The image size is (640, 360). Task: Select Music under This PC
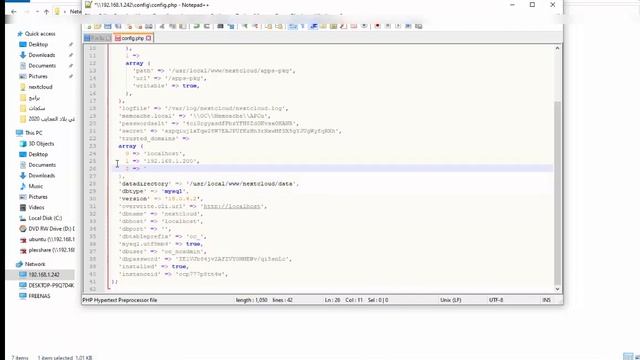(x=35, y=186)
